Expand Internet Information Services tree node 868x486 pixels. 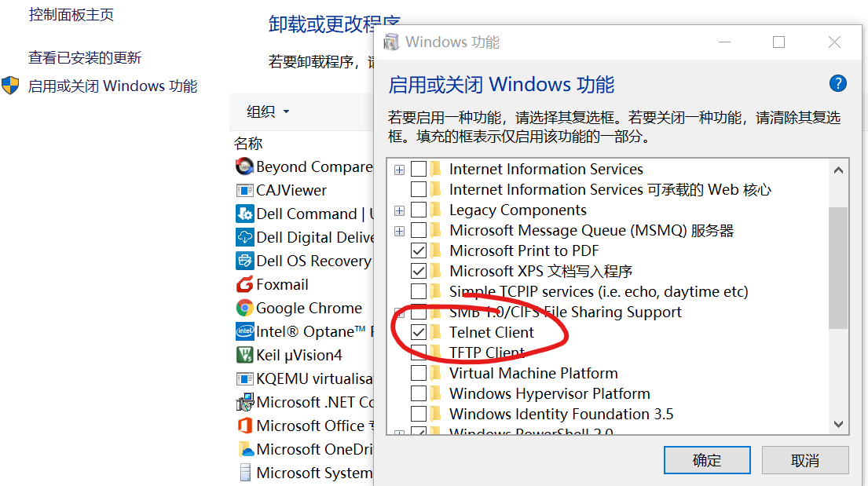pyautogui.click(x=399, y=169)
